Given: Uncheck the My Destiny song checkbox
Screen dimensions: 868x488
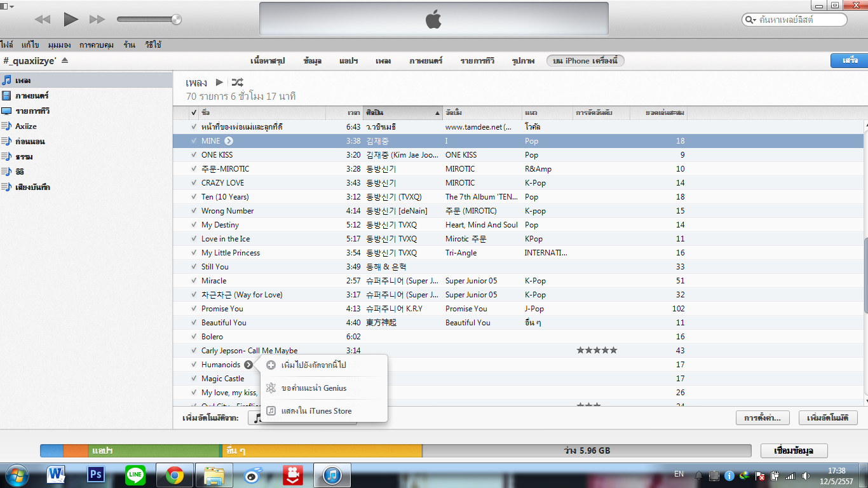Looking at the screenshot, I should tap(194, 225).
